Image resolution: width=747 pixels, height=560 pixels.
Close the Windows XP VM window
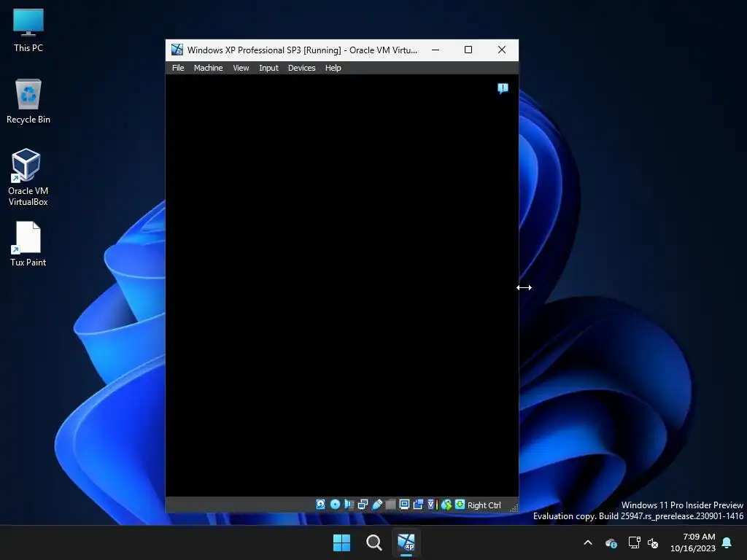(502, 50)
